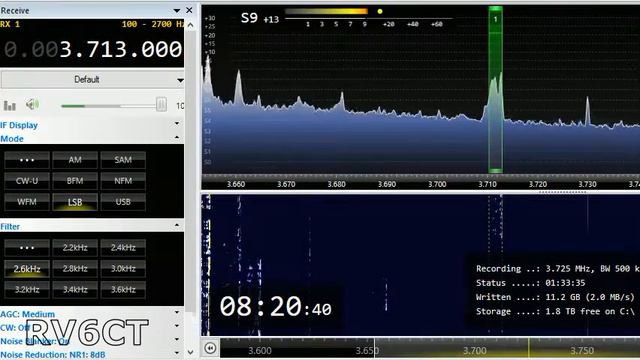Click the volume slider handle
The height and width of the screenshot is (360, 640).
[161, 105]
